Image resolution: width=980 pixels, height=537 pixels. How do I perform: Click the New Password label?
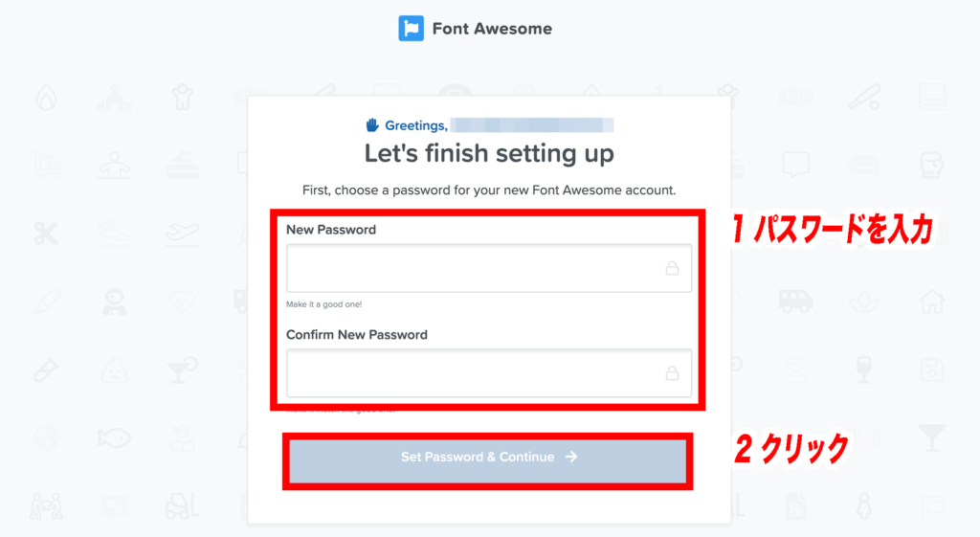331,230
